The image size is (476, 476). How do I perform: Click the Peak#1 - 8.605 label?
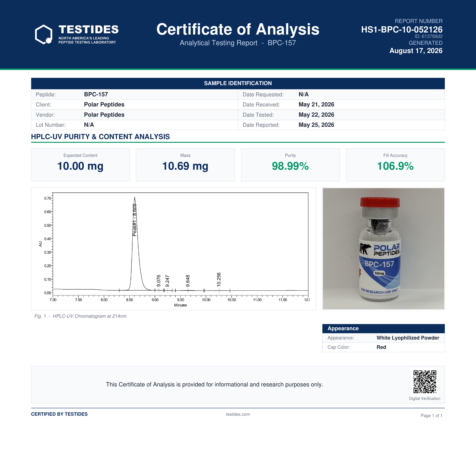pos(135,220)
